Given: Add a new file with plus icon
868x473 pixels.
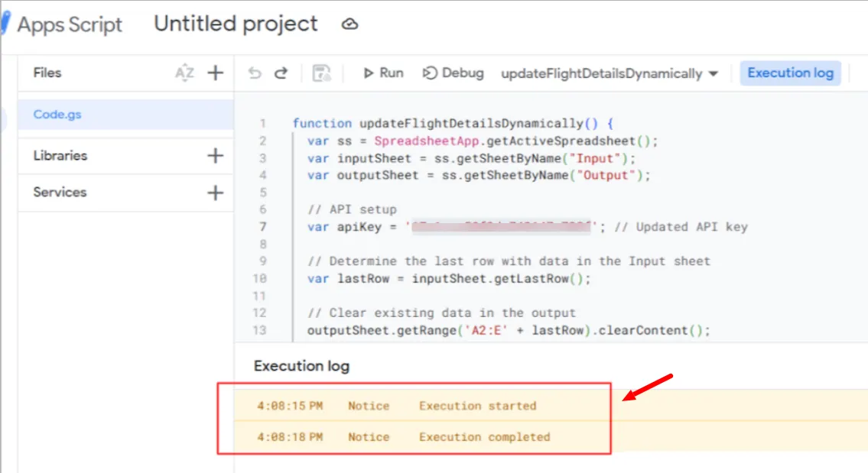Looking at the screenshot, I should (216, 73).
